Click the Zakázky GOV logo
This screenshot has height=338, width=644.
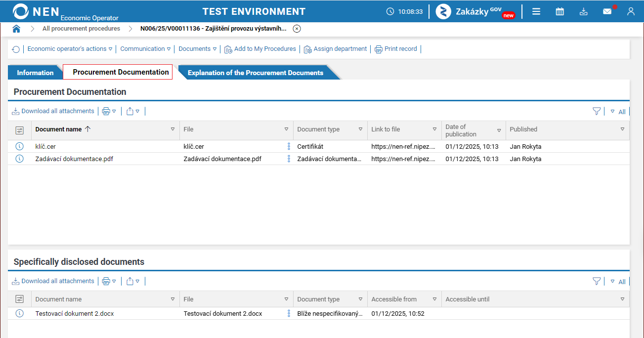475,11
